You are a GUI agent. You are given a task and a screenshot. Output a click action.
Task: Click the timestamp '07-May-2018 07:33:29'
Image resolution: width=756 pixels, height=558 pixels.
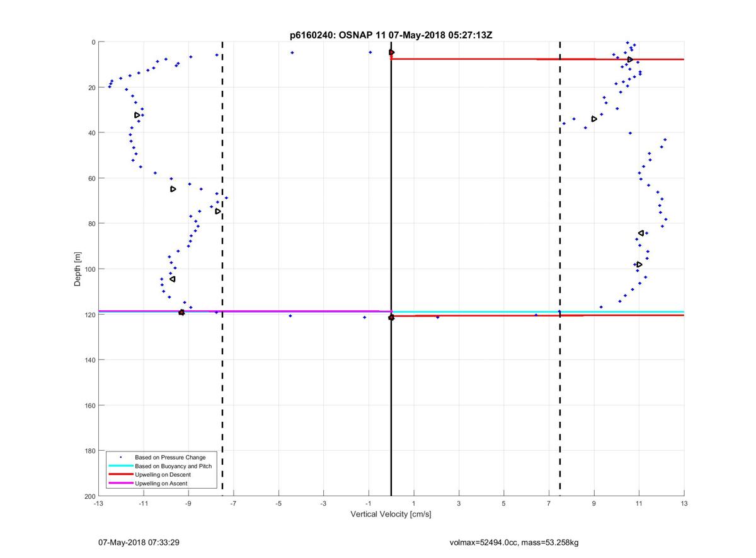[x=139, y=542]
